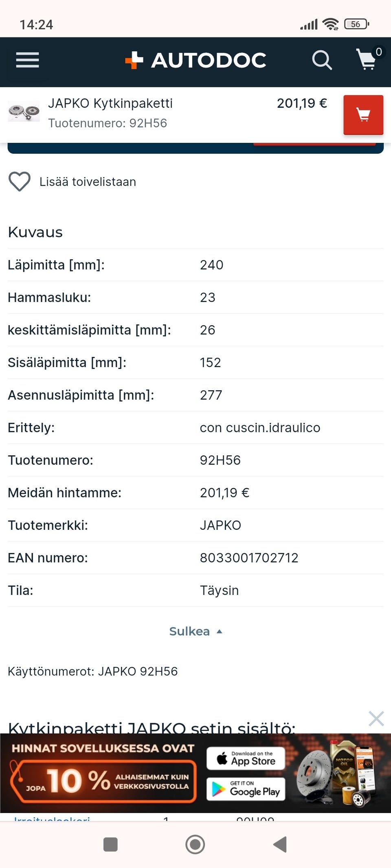Open the search magnifier icon
Screen dimensions: 391x868
coord(322,60)
